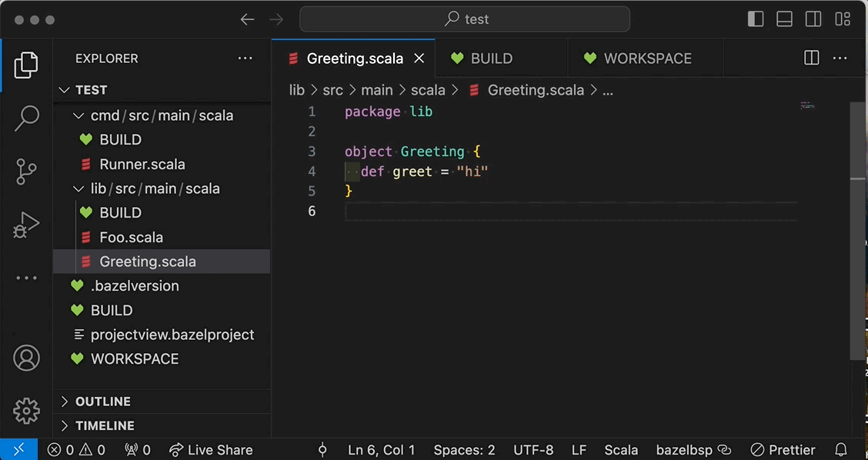Open BUILD file under lib/src/main/scala

tap(162, 212)
